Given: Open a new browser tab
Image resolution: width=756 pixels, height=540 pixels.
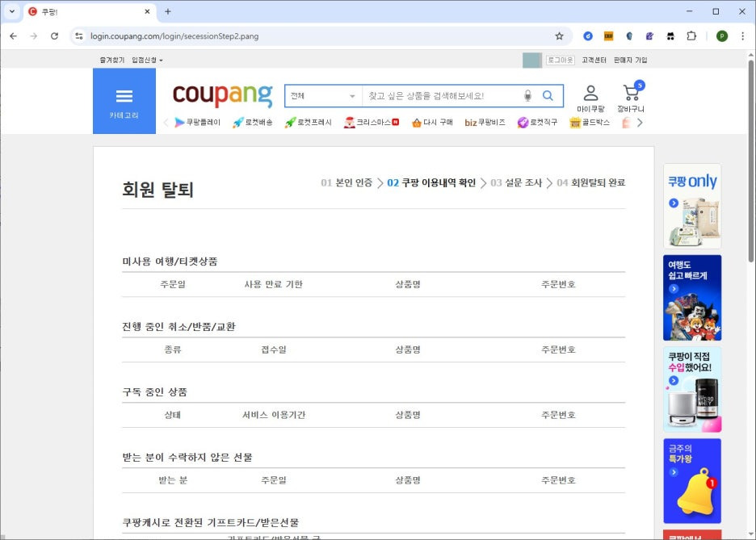Looking at the screenshot, I should click(168, 11).
